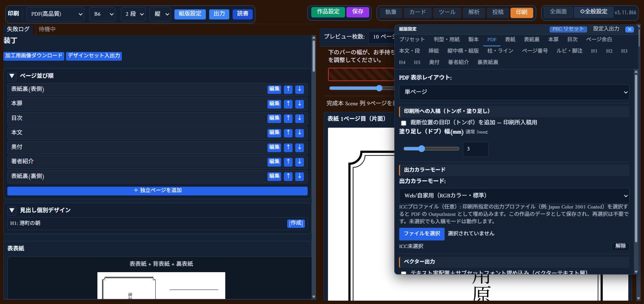Select the H1 settings tab
The height and width of the screenshot is (304, 644).
click(594, 51)
